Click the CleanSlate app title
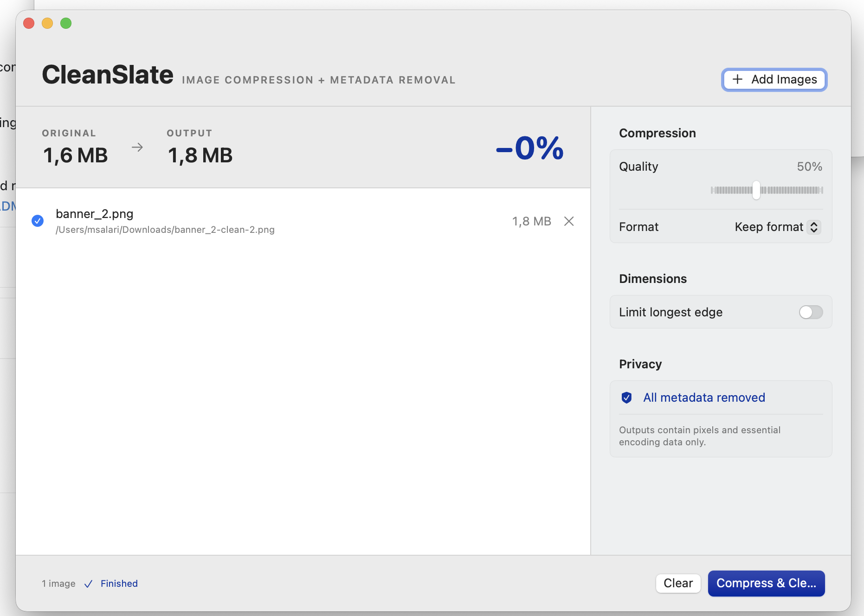 108,74
